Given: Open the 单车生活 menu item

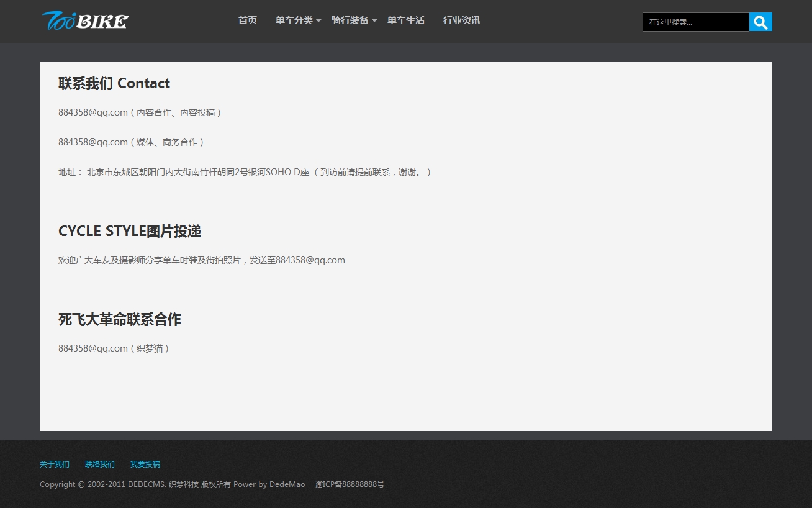Looking at the screenshot, I should tap(405, 20).
